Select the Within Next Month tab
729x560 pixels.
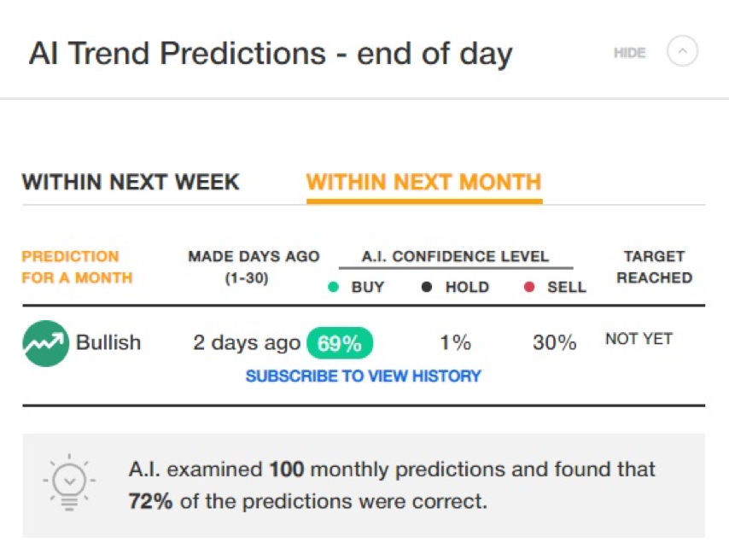(x=423, y=182)
